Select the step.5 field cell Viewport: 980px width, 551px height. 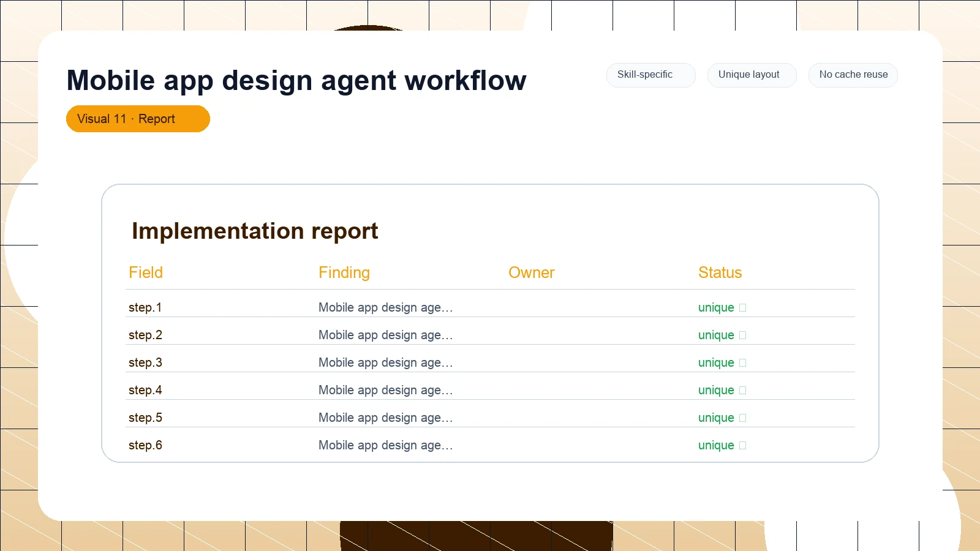point(145,418)
